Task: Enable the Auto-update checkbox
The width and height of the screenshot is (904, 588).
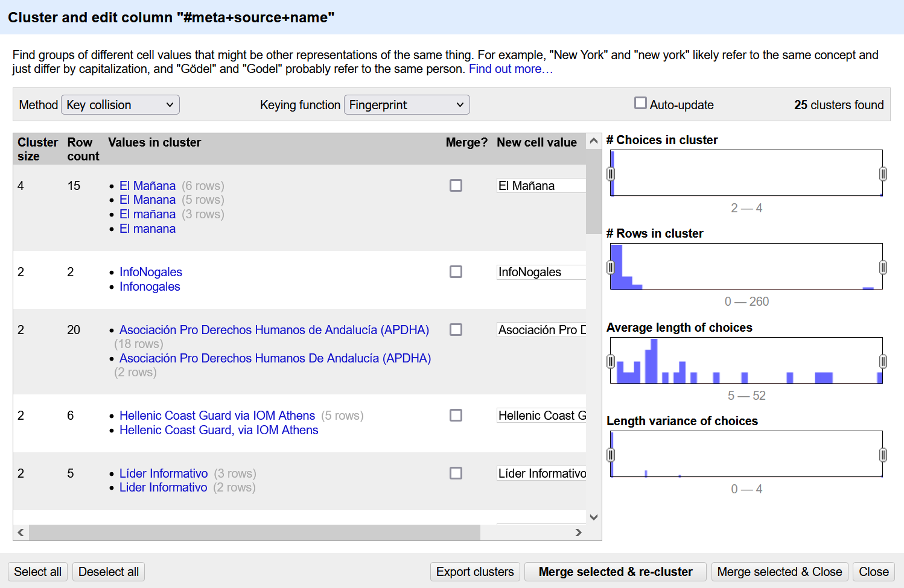Action: click(640, 104)
